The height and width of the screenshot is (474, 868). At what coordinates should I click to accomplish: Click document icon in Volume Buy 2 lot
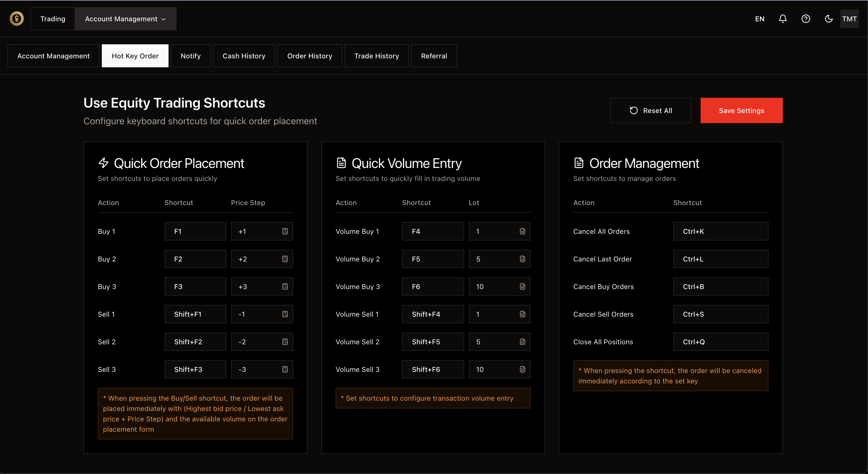[522, 259]
